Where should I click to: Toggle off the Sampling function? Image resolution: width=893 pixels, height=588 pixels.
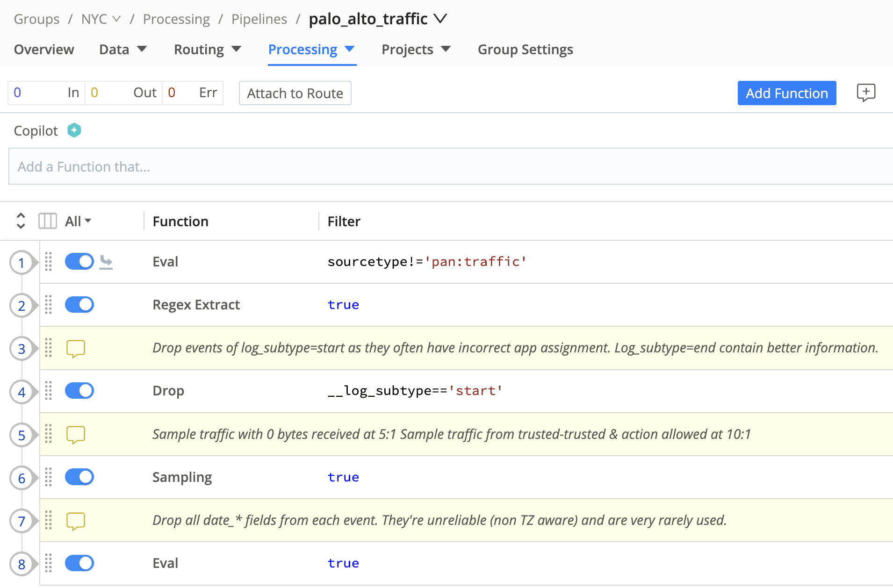click(79, 477)
